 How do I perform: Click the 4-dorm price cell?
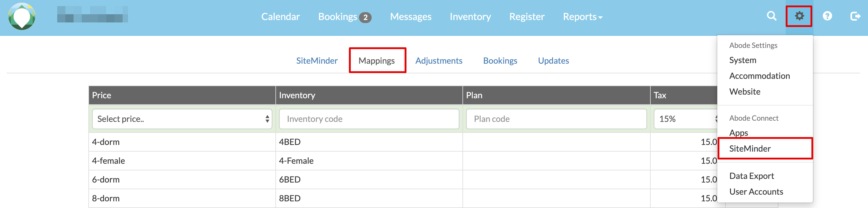(x=182, y=142)
